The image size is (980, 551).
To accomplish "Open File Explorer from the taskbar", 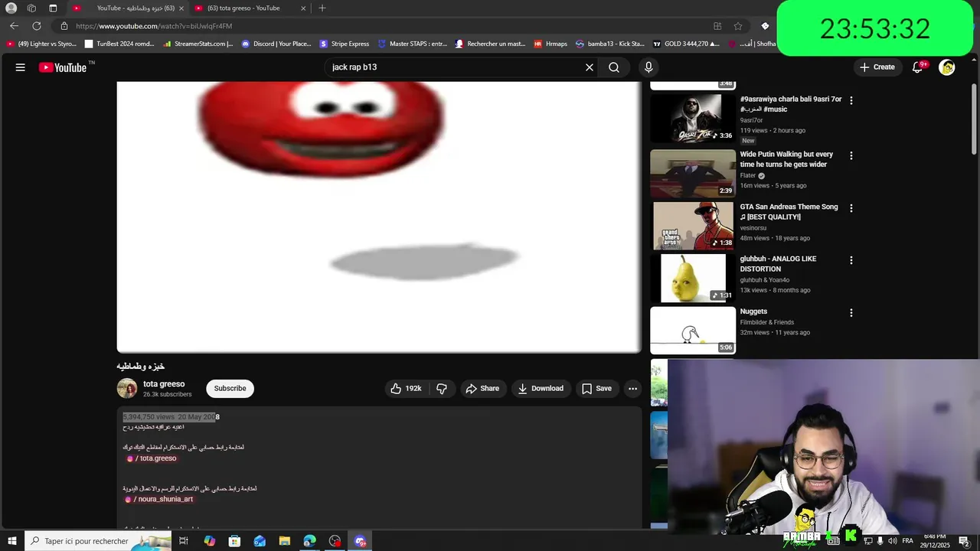I will click(285, 541).
